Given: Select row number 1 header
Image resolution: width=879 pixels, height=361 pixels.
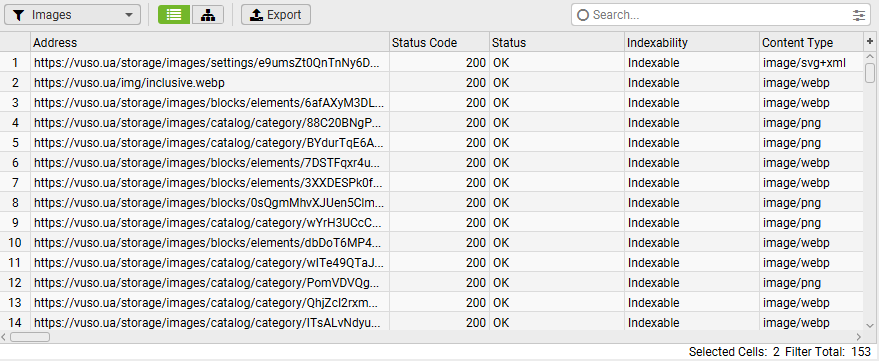Looking at the screenshot, I should tap(15, 63).
